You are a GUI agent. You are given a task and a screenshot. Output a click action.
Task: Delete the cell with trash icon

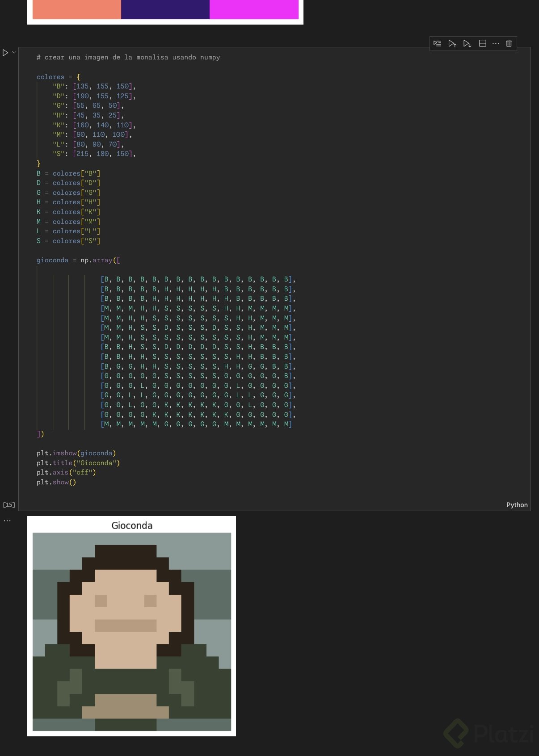click(509, 43)
